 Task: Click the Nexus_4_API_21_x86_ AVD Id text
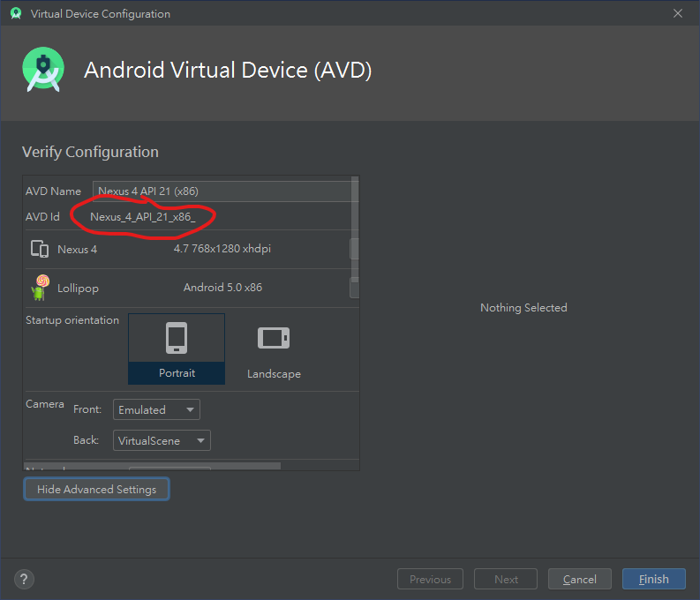(143, 217)
